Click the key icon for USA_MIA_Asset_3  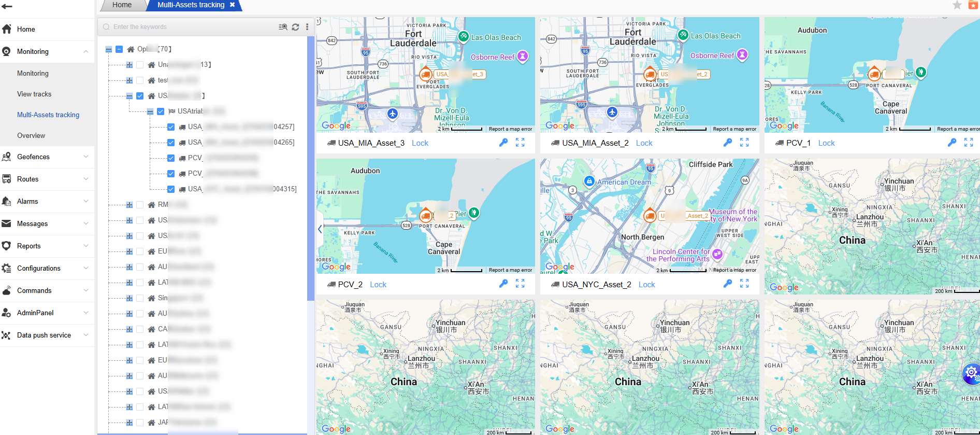pos(503,143)
